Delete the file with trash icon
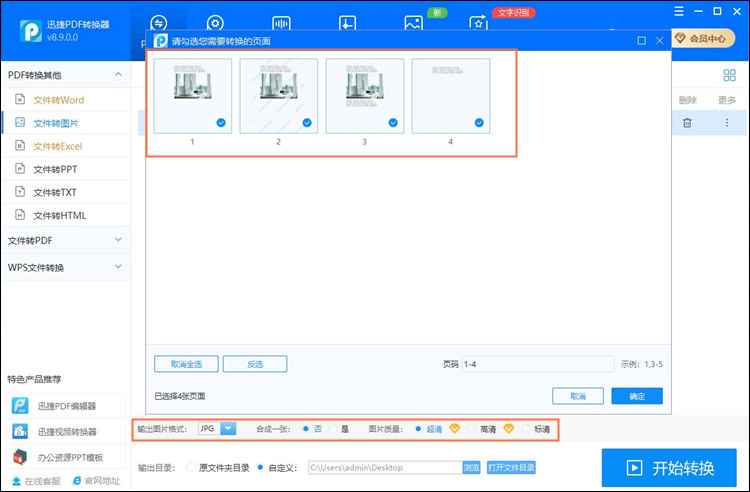This screenshot has height=492, width=750. (x=687, y=122)
